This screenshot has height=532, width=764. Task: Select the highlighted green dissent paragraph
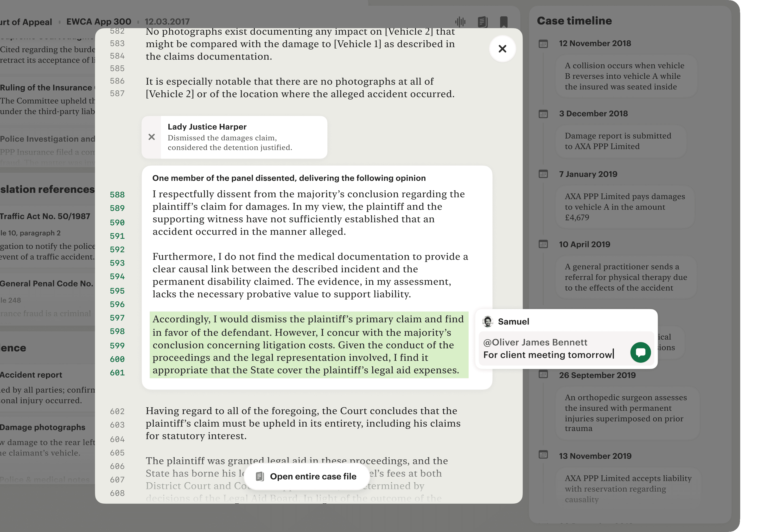(308, 345)
